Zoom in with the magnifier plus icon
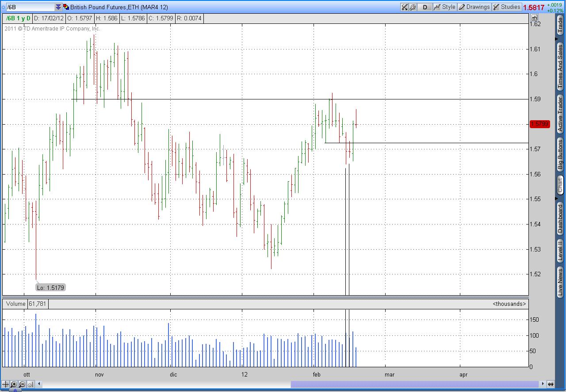This screenshot has width=566, height=392. [x=14, y=384]
